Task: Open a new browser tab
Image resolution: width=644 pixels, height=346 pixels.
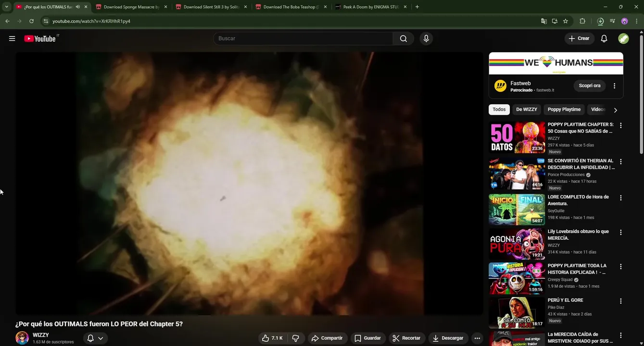Action: [417, 7]
